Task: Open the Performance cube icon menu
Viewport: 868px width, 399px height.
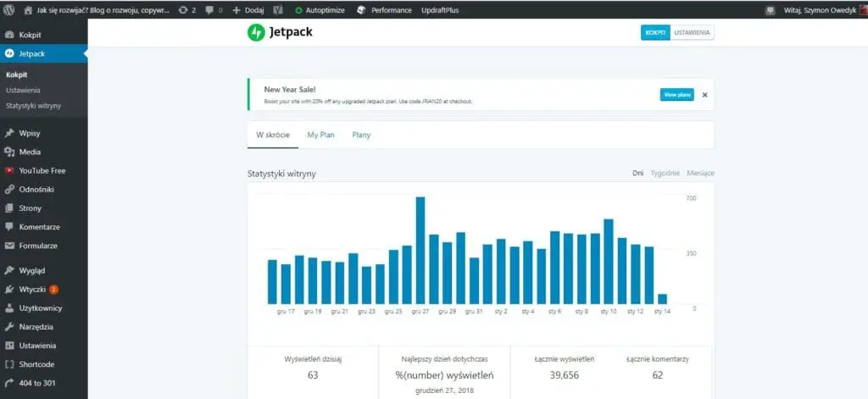Action: coord(361,10)
